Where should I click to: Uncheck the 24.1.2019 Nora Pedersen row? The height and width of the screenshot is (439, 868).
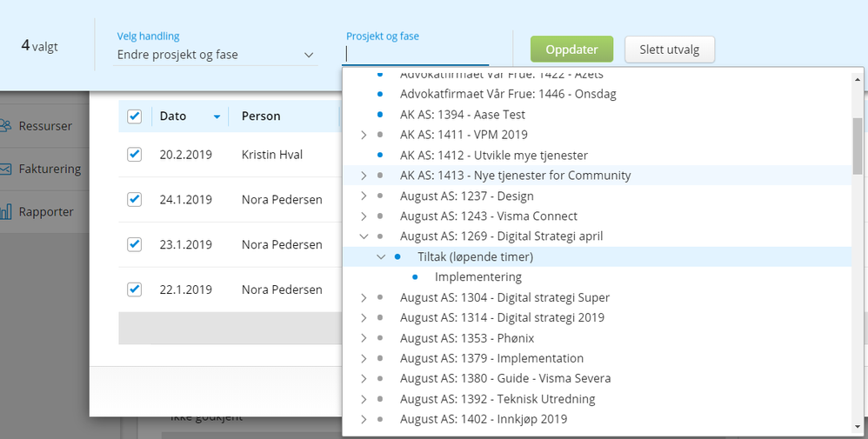coord(135,199)
